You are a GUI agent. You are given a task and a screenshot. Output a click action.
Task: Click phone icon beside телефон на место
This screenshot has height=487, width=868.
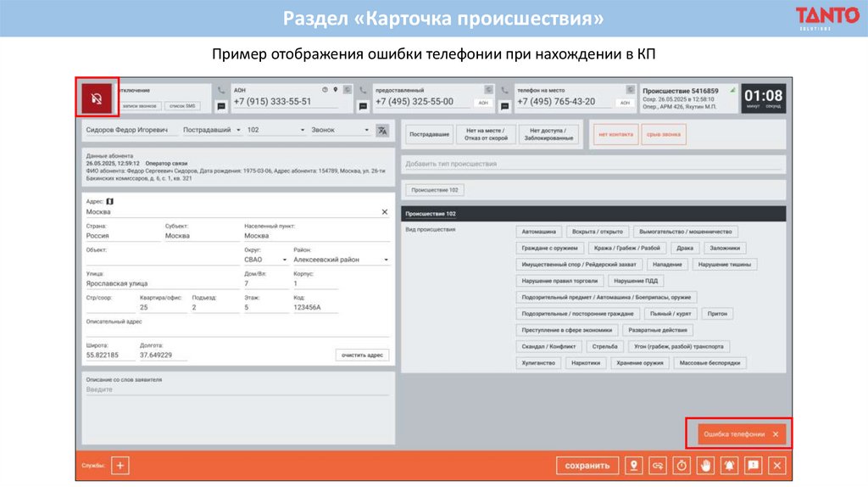click(x=504, y=90)
